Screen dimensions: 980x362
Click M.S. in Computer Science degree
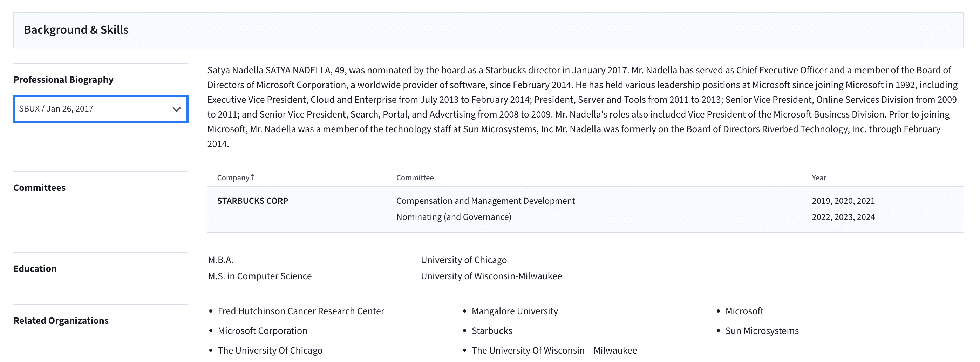tap(259, 276)
